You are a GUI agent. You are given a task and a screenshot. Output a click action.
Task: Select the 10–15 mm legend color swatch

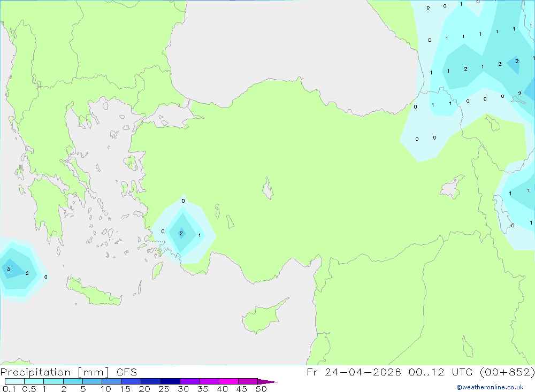pyautogui.click(x=112, y=381)
